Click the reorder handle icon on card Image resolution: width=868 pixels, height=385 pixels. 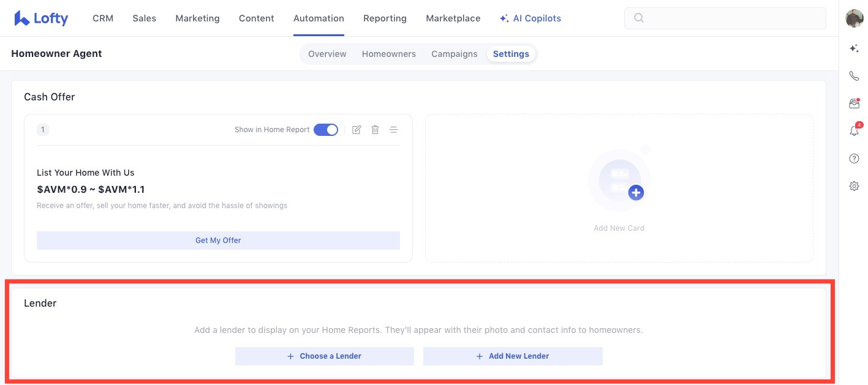click(x=394, y=130)
